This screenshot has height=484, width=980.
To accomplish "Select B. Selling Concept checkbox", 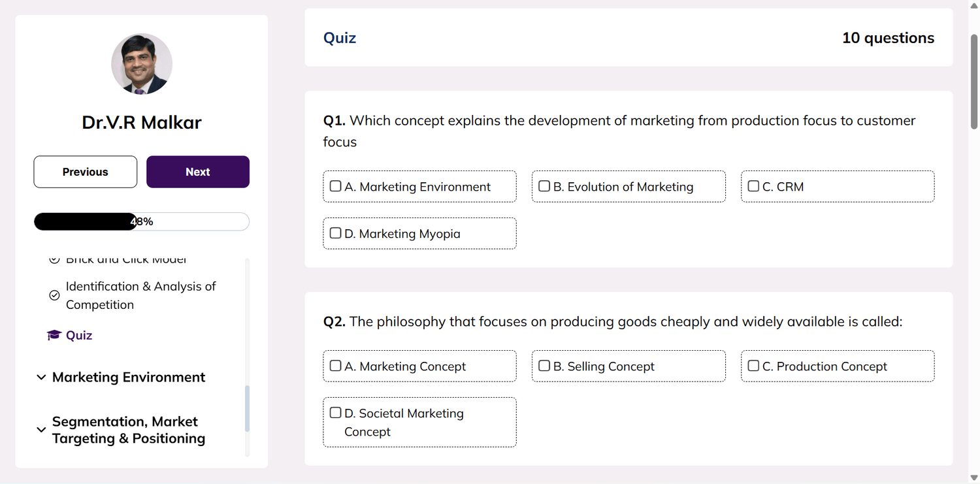I will [x=544, y=366].
